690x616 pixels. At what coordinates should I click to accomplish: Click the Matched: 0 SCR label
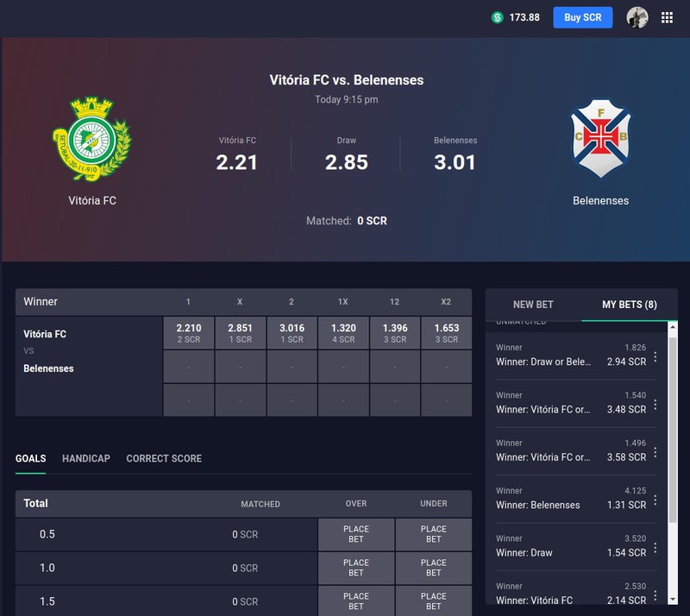347,221
